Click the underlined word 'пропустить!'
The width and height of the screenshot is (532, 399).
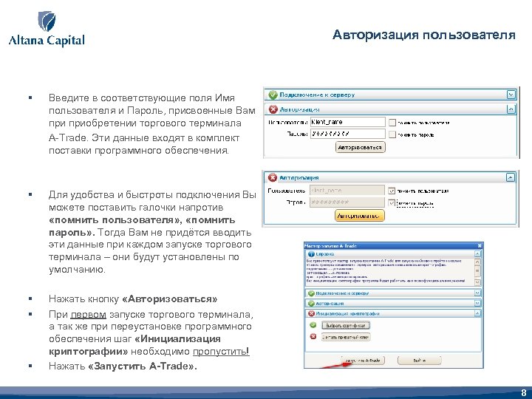[x=221, y=351]
